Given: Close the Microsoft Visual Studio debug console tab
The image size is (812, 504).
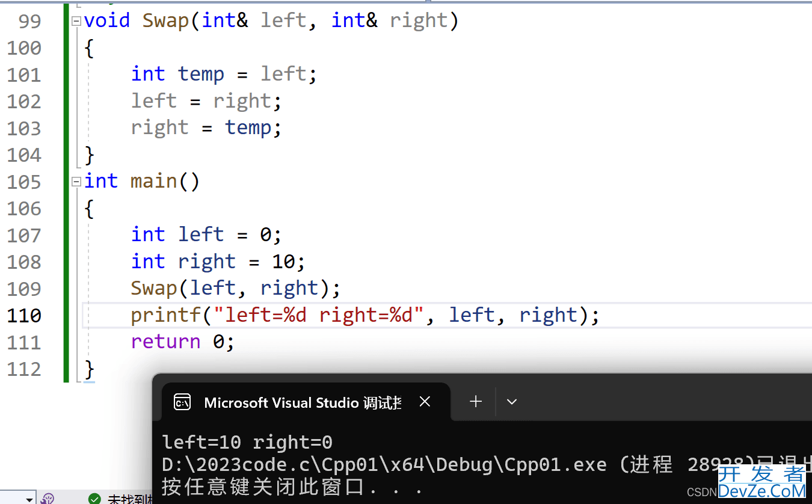Looking at the screenshot, I should [425, 402].
